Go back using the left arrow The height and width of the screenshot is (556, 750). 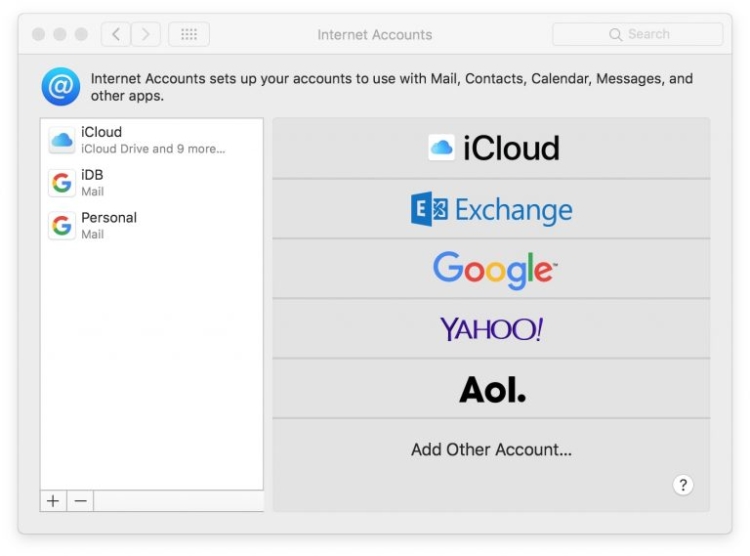(x=116, y=34)
